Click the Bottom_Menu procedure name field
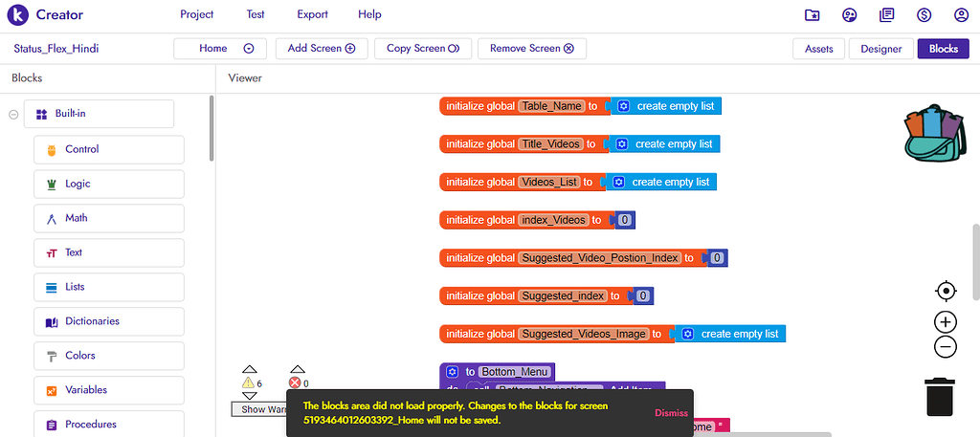 [x=515, y=372]
